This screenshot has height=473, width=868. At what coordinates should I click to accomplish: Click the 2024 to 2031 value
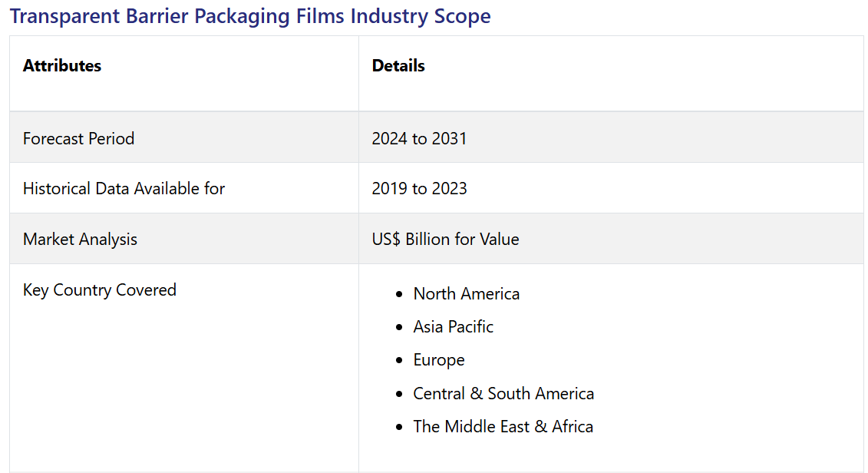click(419, 138)
